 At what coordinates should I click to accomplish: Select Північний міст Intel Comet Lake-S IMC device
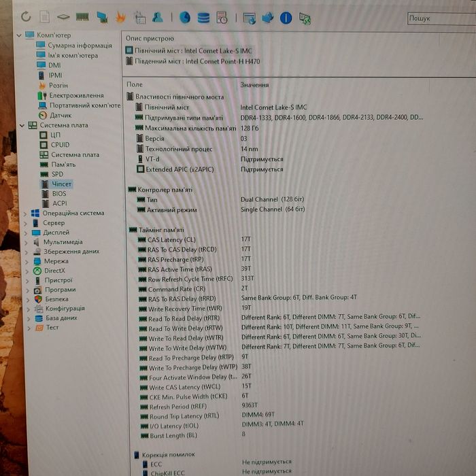[189, 50]
